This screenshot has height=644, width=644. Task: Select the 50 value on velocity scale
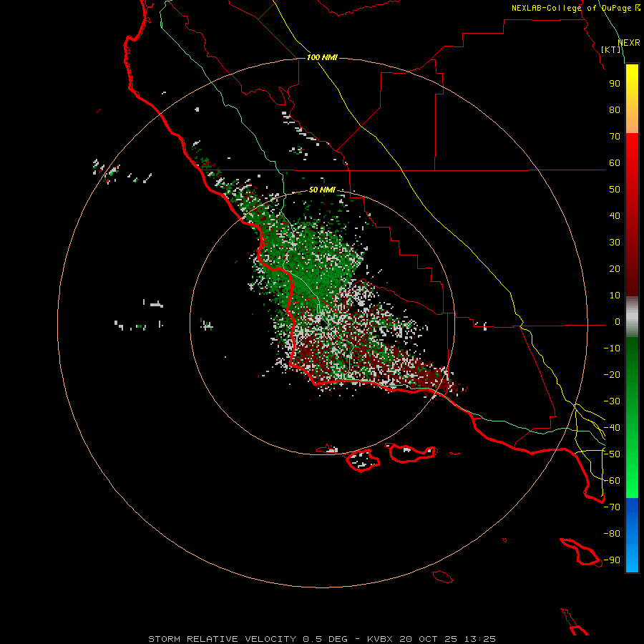tap(615, 190)
